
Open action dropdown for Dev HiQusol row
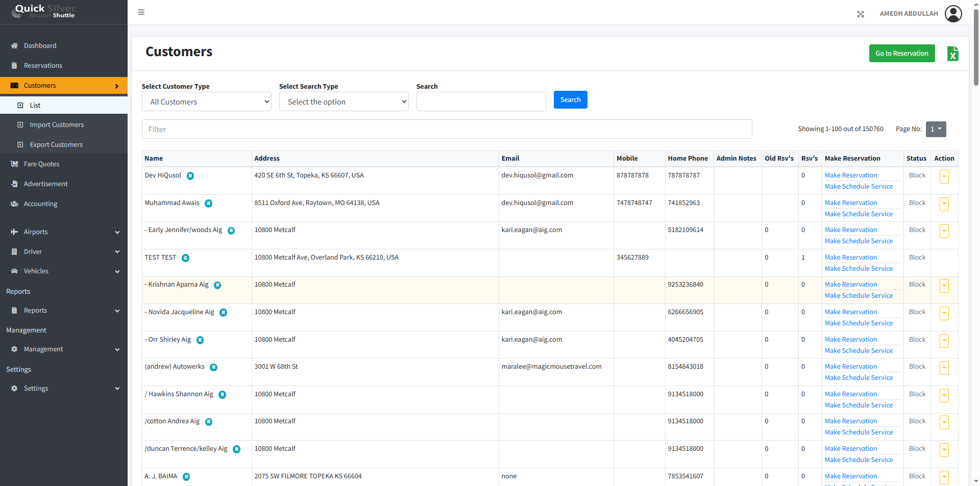tap(944, 177)
